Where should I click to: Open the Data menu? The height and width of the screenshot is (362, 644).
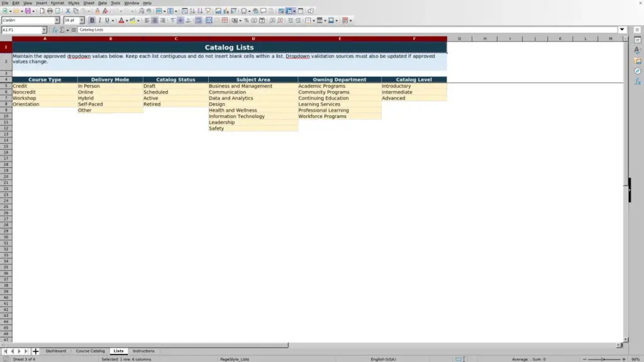tap(103, 3)
